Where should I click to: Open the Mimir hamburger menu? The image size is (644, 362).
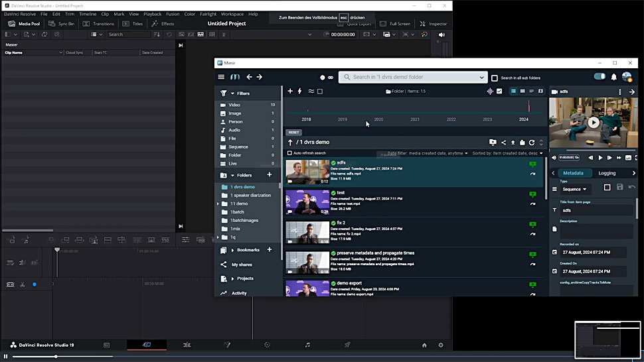coord(221,77)
